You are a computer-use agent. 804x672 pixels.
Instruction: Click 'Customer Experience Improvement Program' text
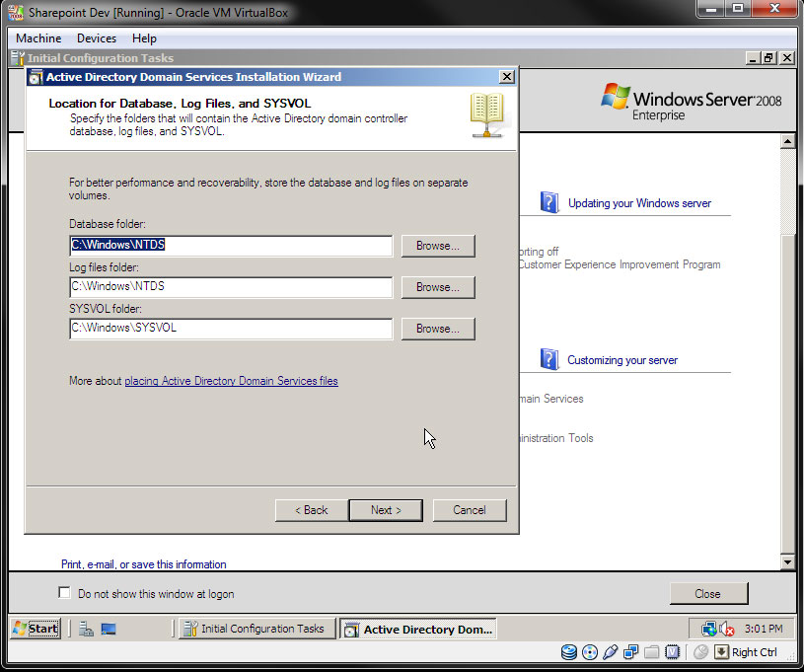pos(620,264)
